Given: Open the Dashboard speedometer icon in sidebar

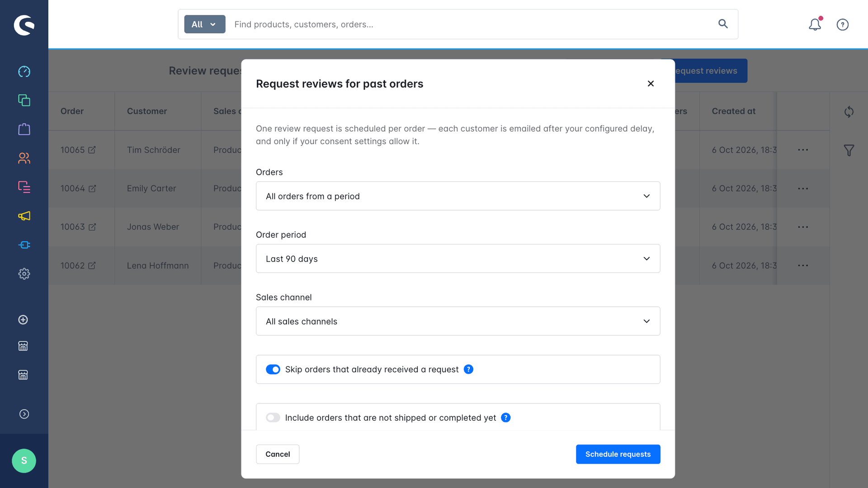Looking at the screenshot, I should [24, 71].
